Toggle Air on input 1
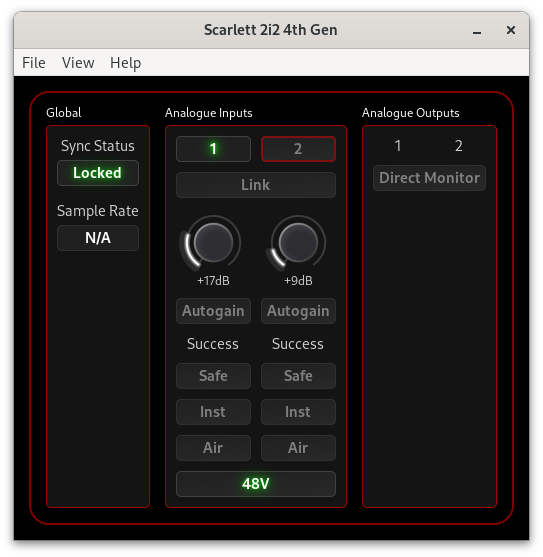Viewport: 543px width, 557px height. [213, 448]
